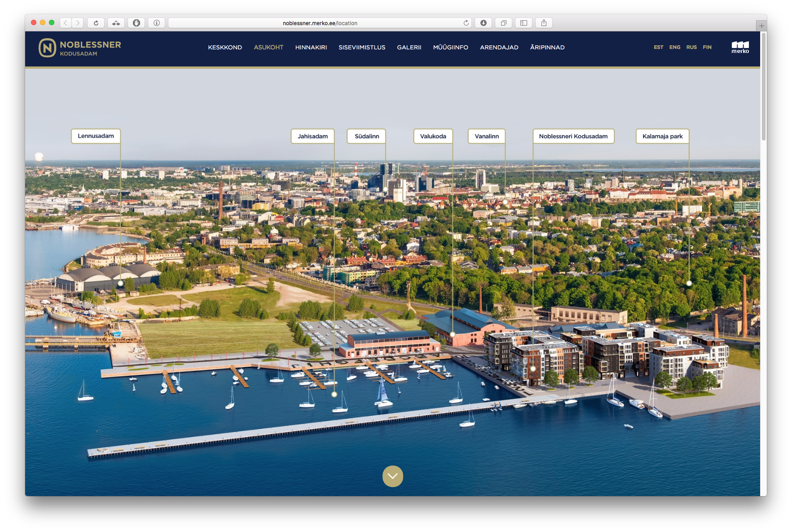Open the GALERII menu item
The width and height of the screenshot is (792, 532).
(x=409, y=47)
